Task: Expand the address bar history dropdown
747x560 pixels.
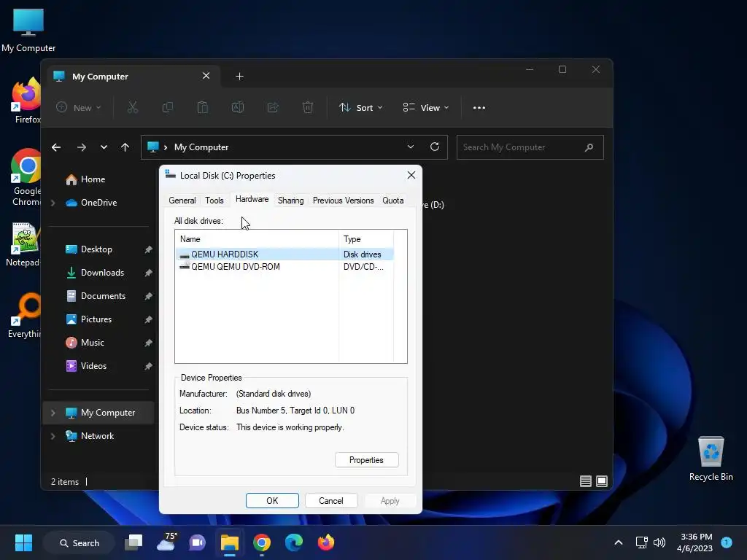Action: 411,147
